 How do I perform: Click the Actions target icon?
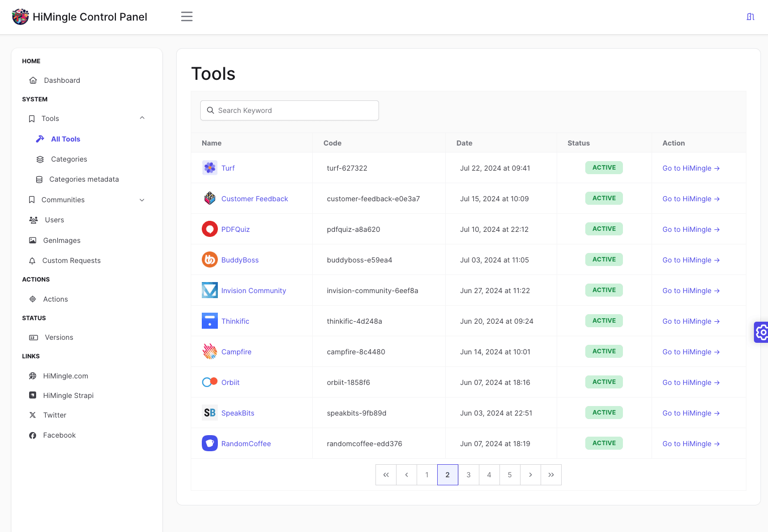[x=33, y=299]
